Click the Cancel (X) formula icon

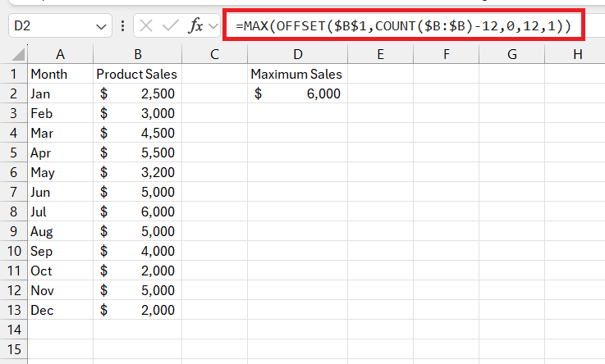tap(146, 25)
